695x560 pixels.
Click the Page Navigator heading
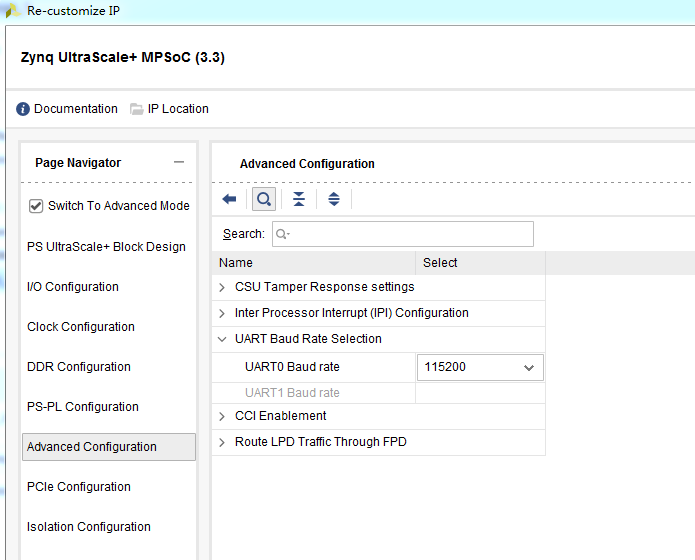pos(78,163)
